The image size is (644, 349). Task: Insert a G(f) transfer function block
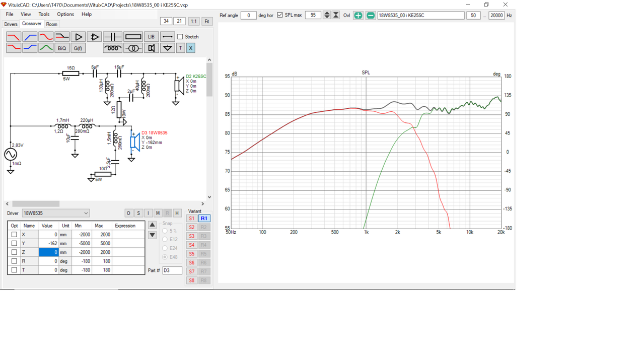pyautogui.click(x=78, y=48)
